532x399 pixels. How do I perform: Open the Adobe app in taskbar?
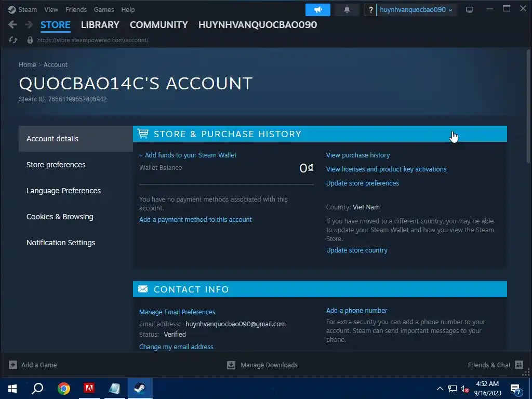tap(89, 389)
